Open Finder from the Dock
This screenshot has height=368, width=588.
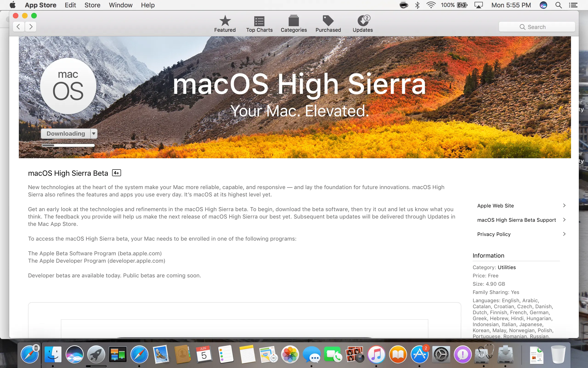coord(53,354)
